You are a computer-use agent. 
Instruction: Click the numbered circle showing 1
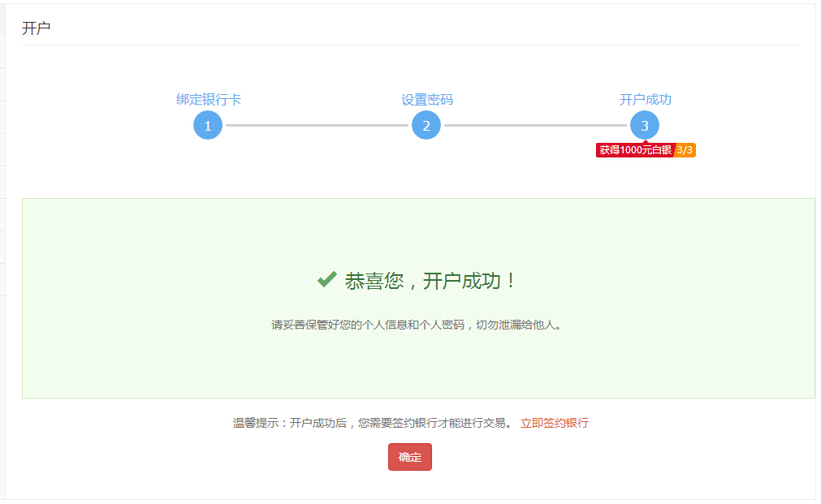point(207,126)
